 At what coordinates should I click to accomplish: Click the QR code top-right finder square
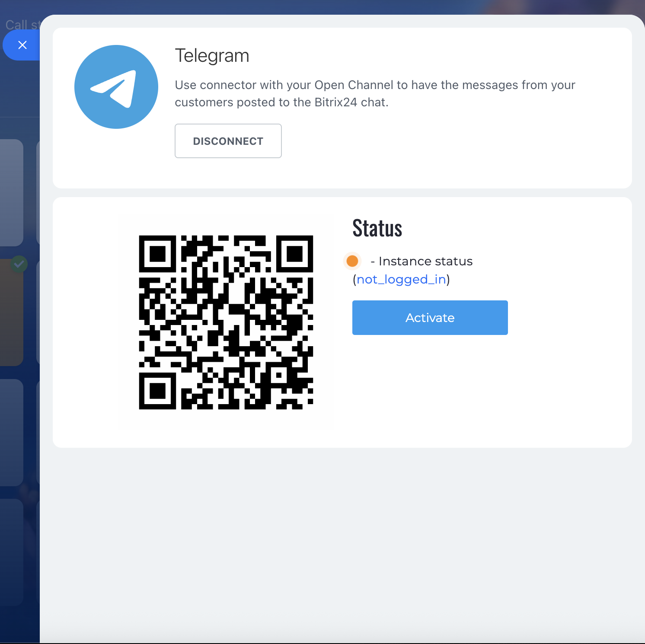(x=294, y=254)
